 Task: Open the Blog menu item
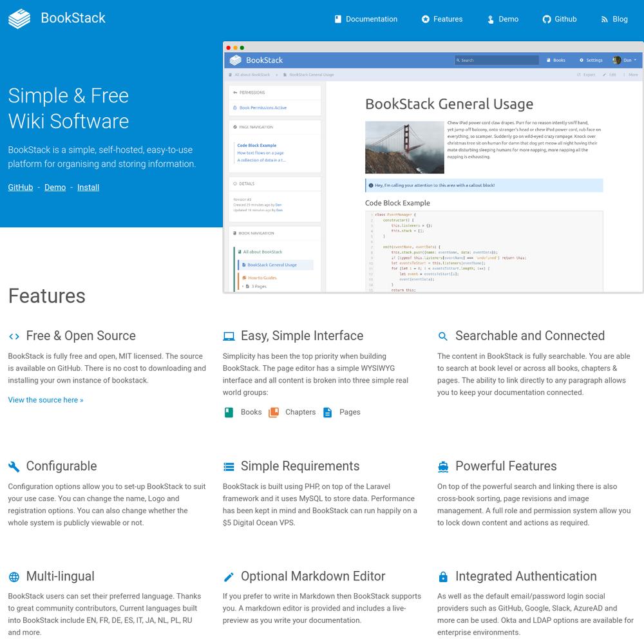614,19
